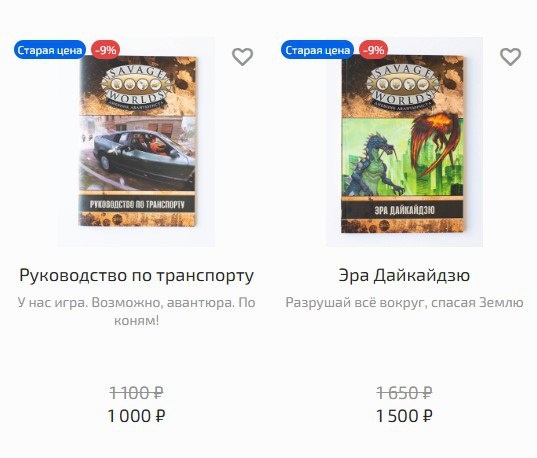Add Эра Дайкайдзю to wishlist via heart
This screenshot has height=458, width=537.
click(x=510, y=57)
